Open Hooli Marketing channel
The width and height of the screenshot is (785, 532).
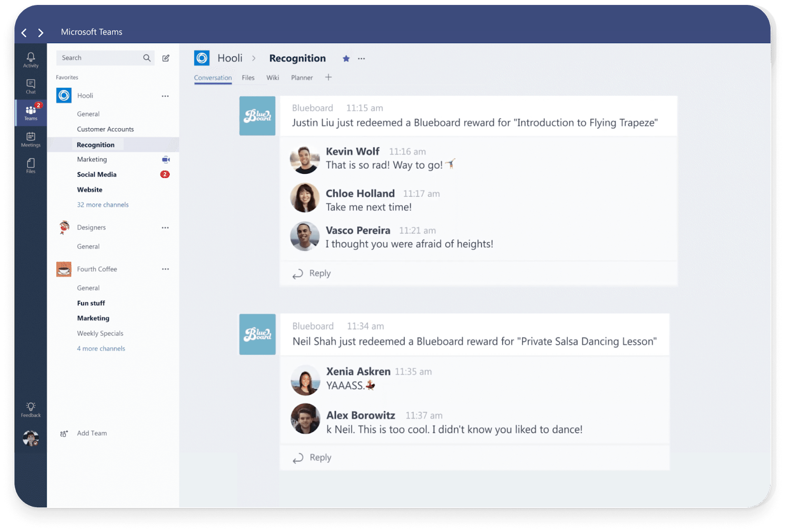pyautogui.click(x=92, y=160)
